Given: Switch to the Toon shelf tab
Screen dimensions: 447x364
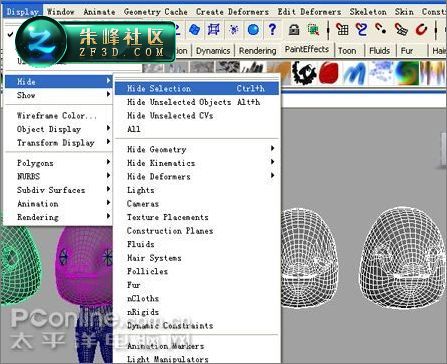Looking at the screenshot, I should coord(347,51).
